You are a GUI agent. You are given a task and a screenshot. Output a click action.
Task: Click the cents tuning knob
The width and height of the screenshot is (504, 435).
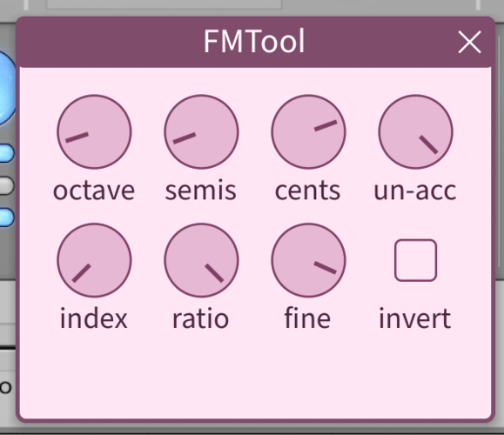(x=308, y=131)
